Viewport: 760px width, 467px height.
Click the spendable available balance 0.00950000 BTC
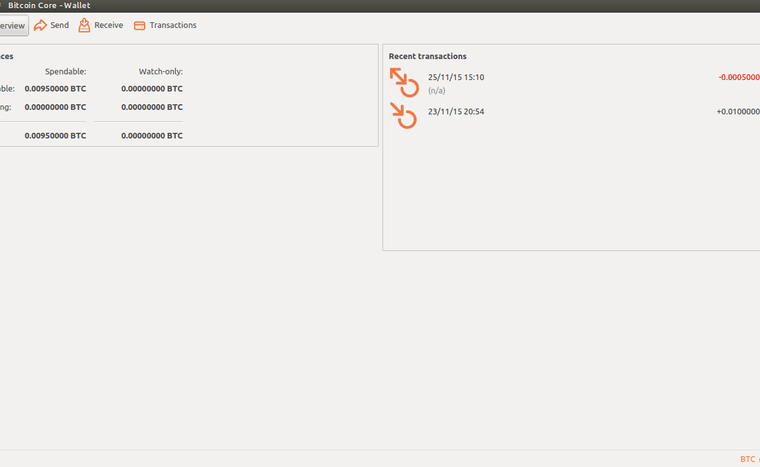click(x=55, y=89)
